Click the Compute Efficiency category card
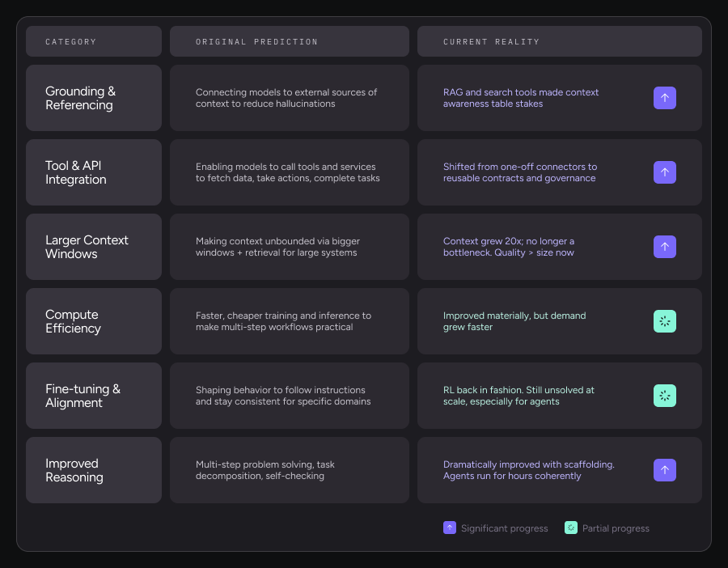Screen dimensions: 728x568 coord(93,321)
